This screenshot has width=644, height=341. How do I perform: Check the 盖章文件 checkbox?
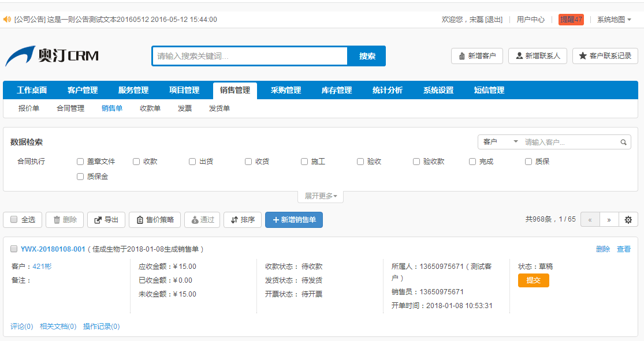pos(80,162)
